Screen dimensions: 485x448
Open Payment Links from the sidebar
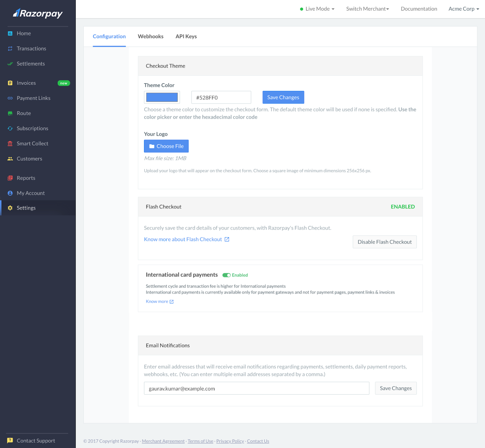click(33, 98)
